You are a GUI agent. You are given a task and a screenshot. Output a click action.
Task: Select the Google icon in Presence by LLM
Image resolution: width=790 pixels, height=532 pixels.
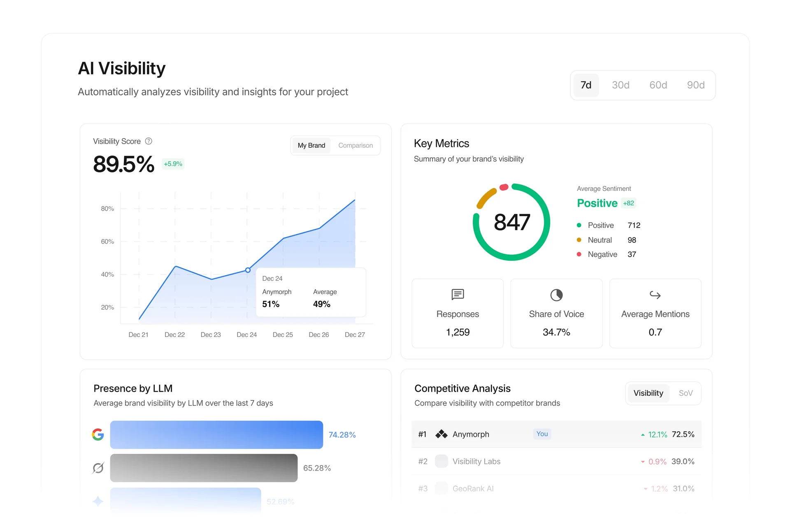coord(98,434)
